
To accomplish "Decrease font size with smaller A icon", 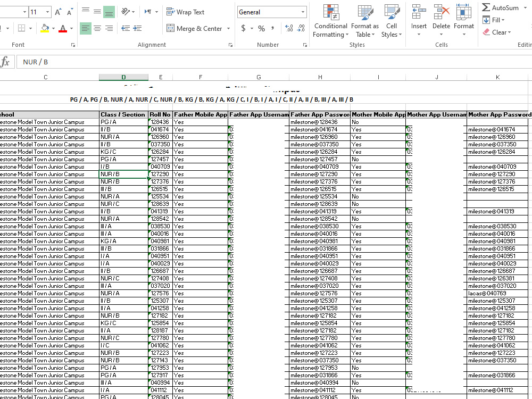I will [70, 12].
